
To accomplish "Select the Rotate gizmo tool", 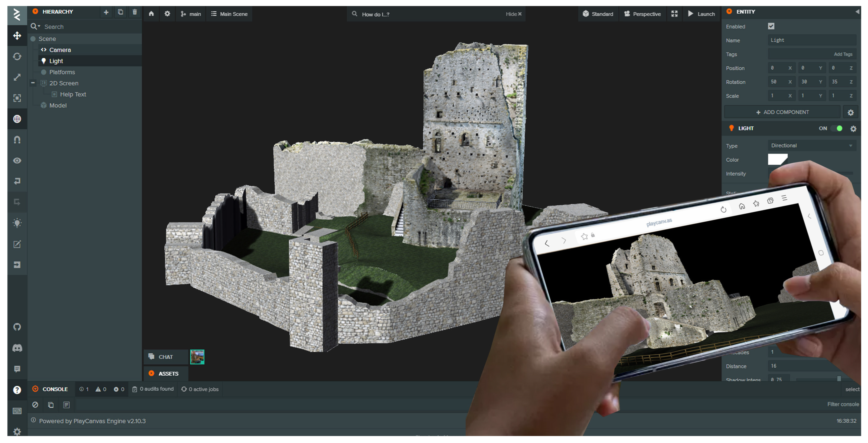I will tap(17, 56).
